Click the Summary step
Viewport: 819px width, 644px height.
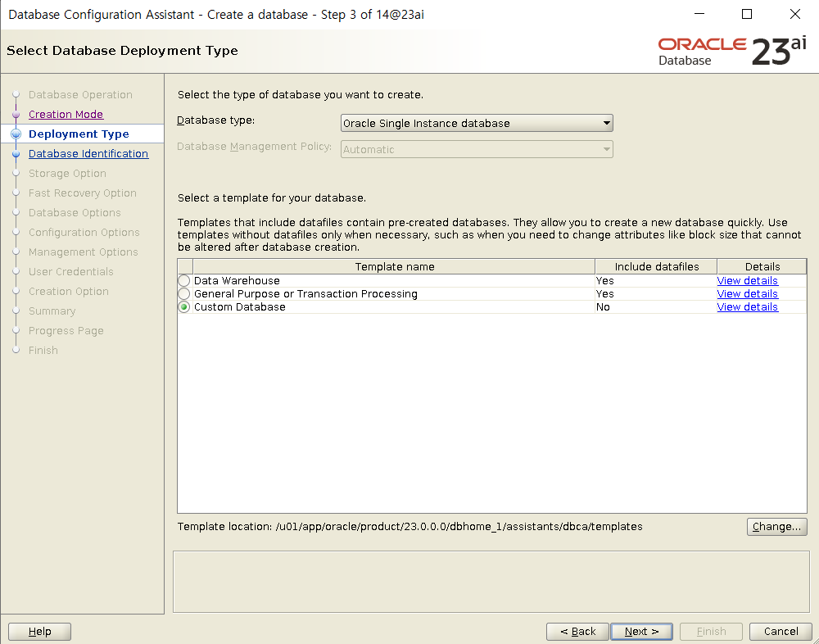(52, 311)
